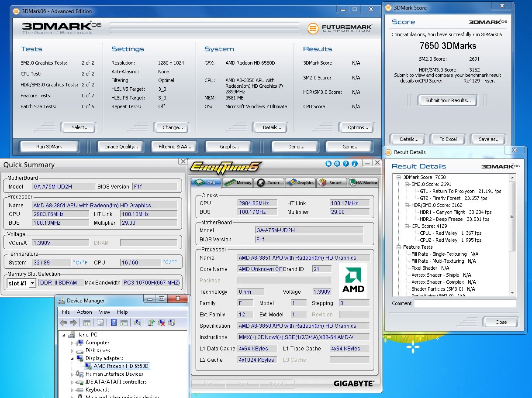Click the EasyTune6 info (i) icon
Screen dimensions: 532x398
click(x=355, y=164)
